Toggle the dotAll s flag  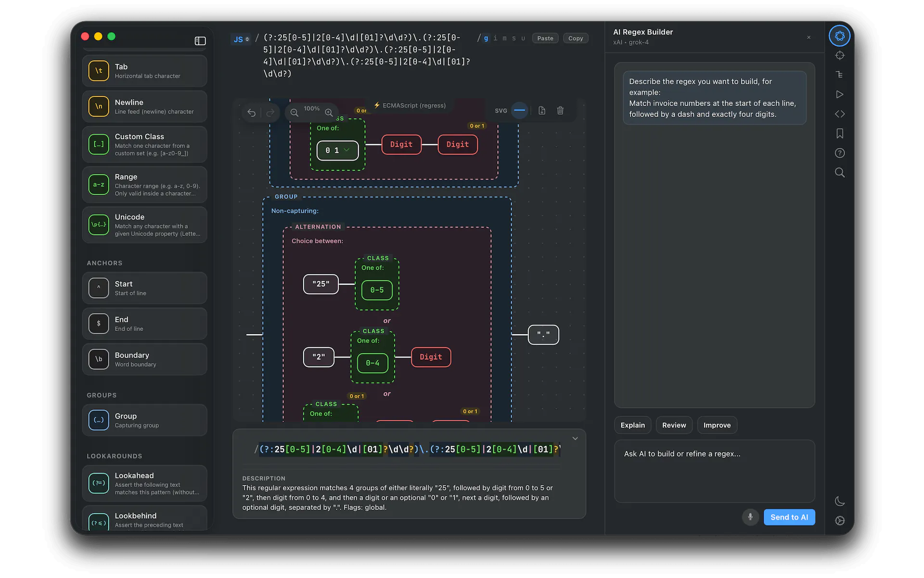coord(514,39)
